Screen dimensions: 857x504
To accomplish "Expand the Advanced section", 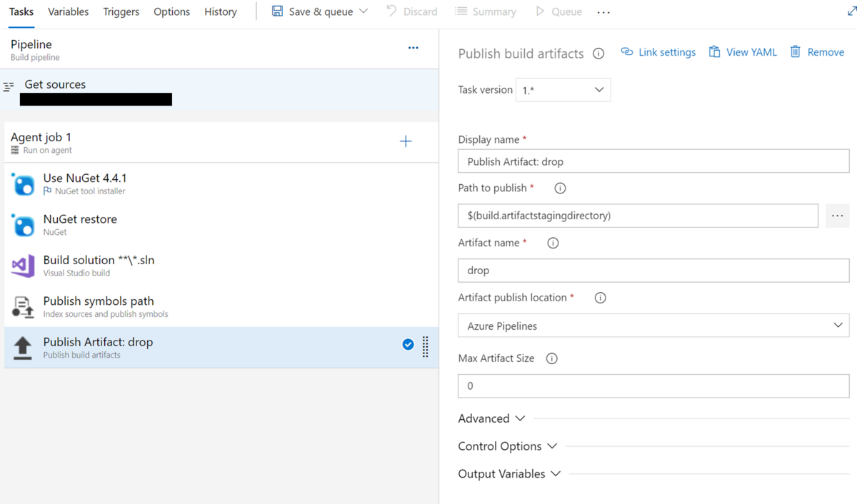I will pos(492,418).
